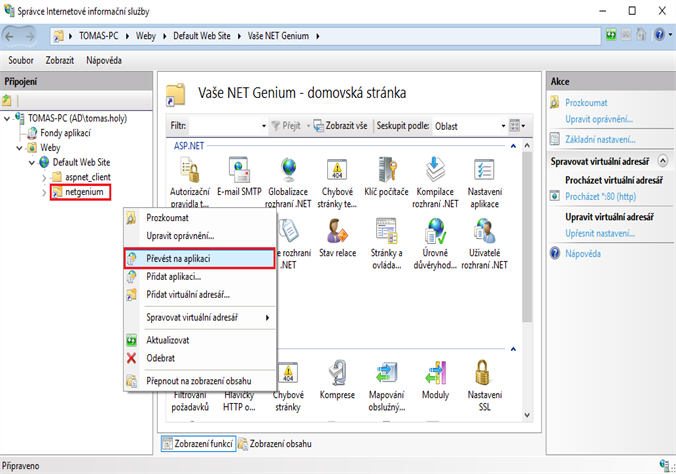The width and height of the screenshot is (676, 474).
Task: Choose Převést na aplikaci menu item
Action: [x=200, y=258]
